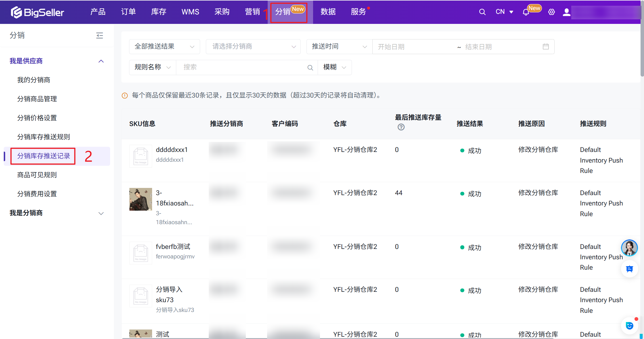Open 我的分销商 sidebar link
644x339 pixels.
click(x=34, y=80)
